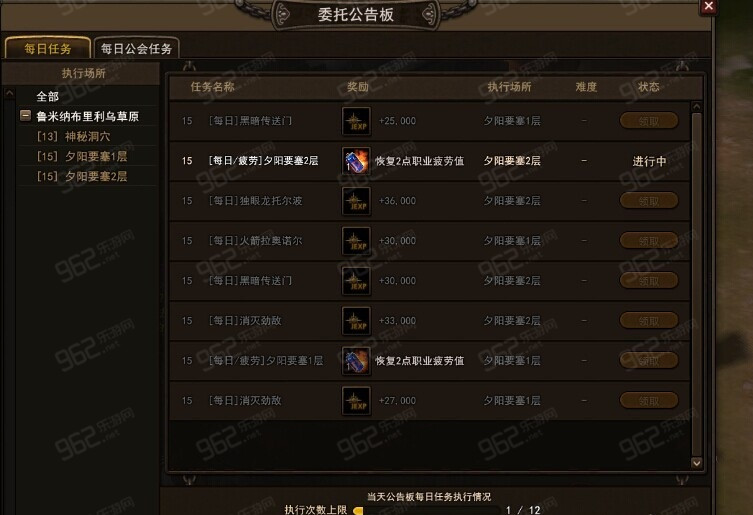Viewport: 753px width, 515px height.
Task: Click EXP icon of +30,000 黑暗传送门 quest
Action: pyautogui.click(x=356, y=281)
